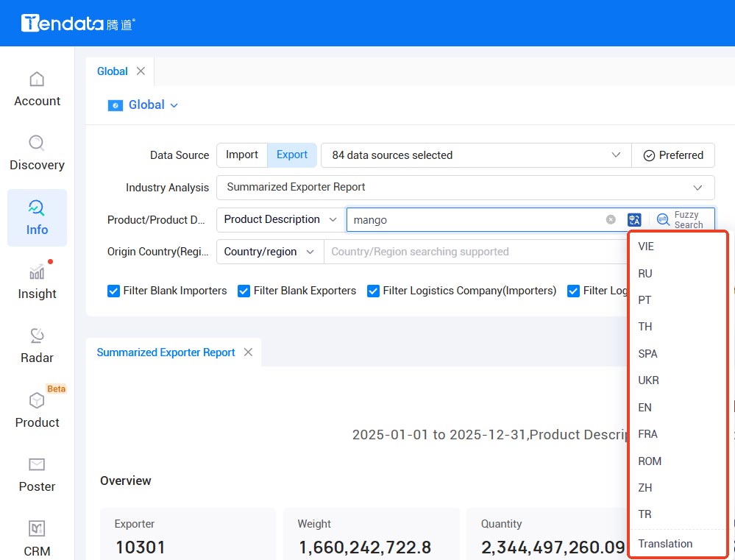Open the Country/region type dropdown

tap(270, 252)
